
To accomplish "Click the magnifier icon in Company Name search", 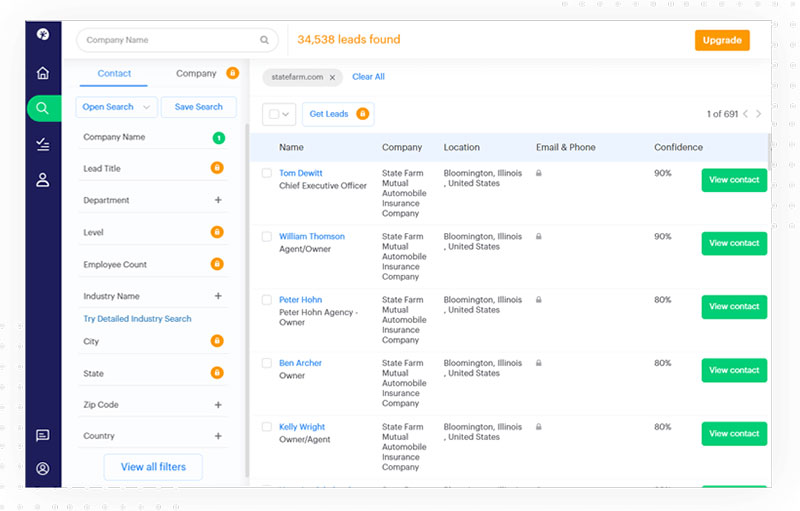I will (264, 40).
